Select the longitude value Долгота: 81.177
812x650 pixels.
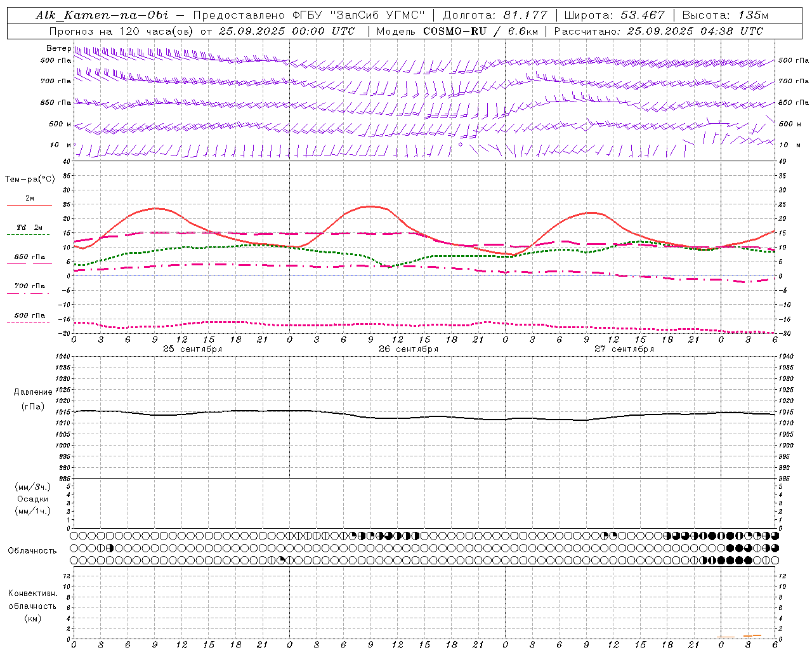(x=495, y=15)
